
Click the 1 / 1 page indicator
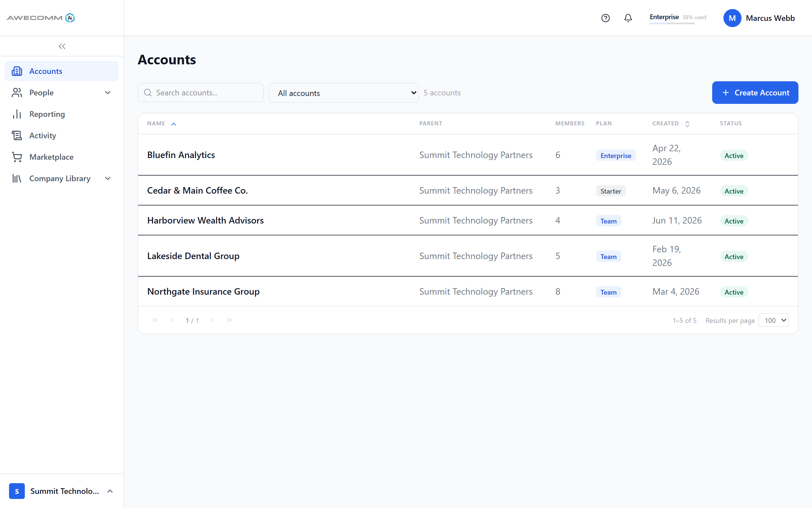point(192,321)
